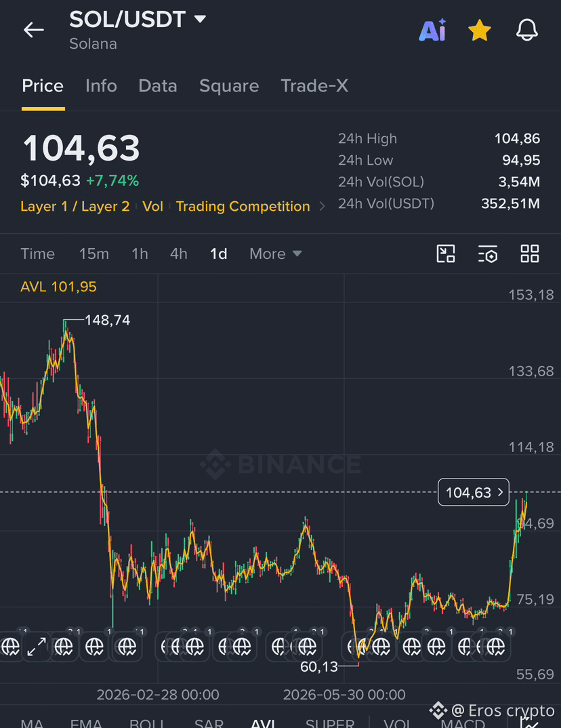Toggle the favorite star for SOL/USDT

(479, 31)
